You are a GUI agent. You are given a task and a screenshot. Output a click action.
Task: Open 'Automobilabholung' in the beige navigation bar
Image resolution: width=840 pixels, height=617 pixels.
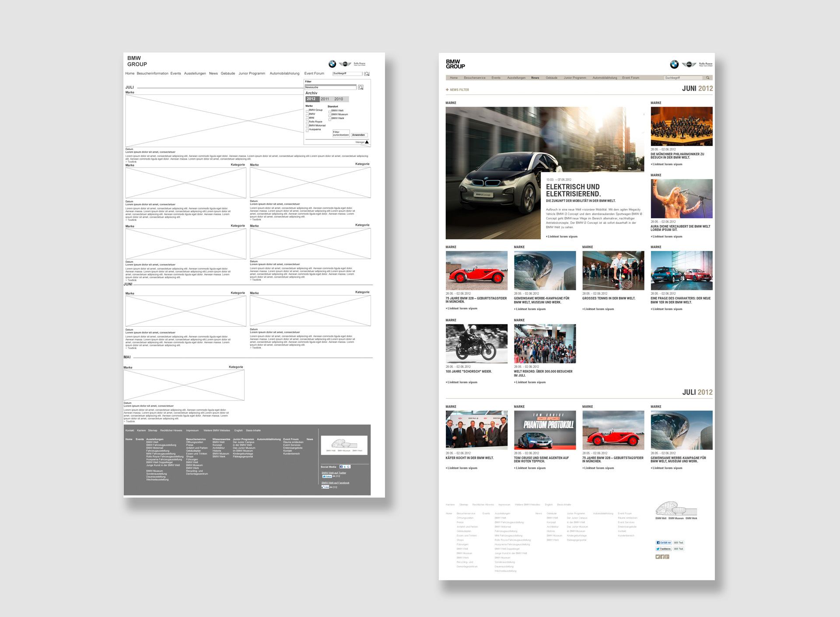(x=605, y=78)
